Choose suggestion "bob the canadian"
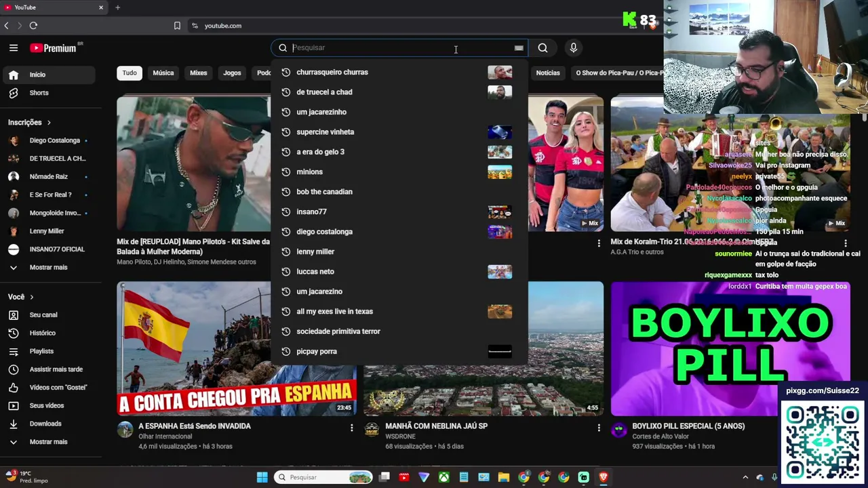The height and width of the screenshot is (488, 868). (x=399, y=192)
